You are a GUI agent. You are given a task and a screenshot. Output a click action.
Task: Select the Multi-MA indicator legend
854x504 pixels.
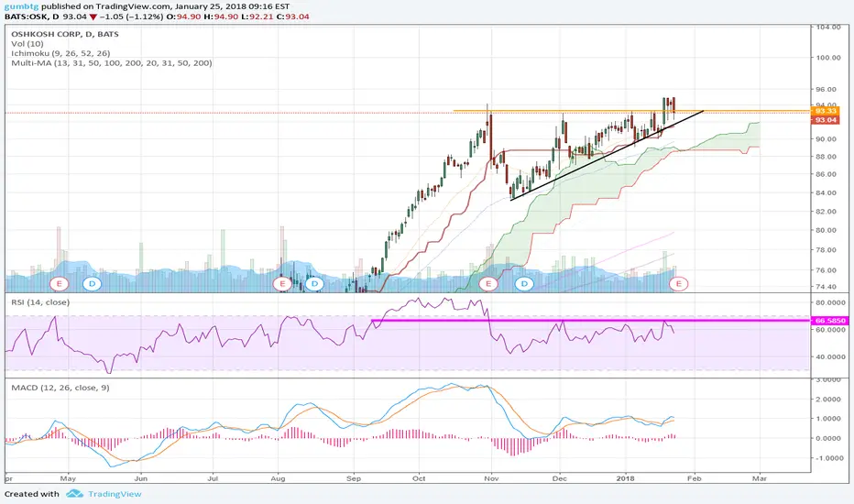pyautogui.click(x=112, y=63)
